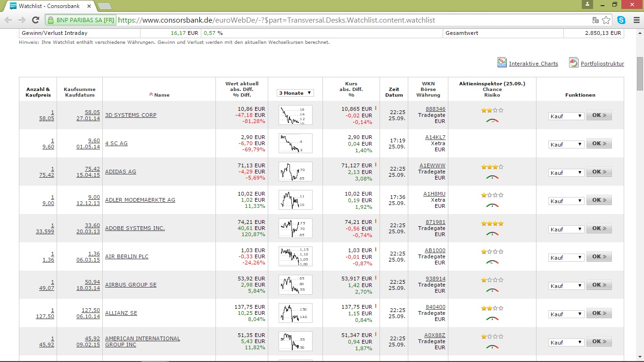Click the bookmark star in address bar
This screenshot has height=362, width=644.
coord(606,20)
